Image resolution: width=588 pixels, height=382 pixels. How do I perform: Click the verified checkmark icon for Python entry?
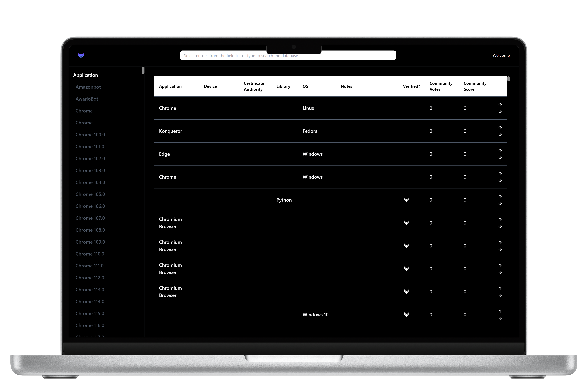(406, 199)
